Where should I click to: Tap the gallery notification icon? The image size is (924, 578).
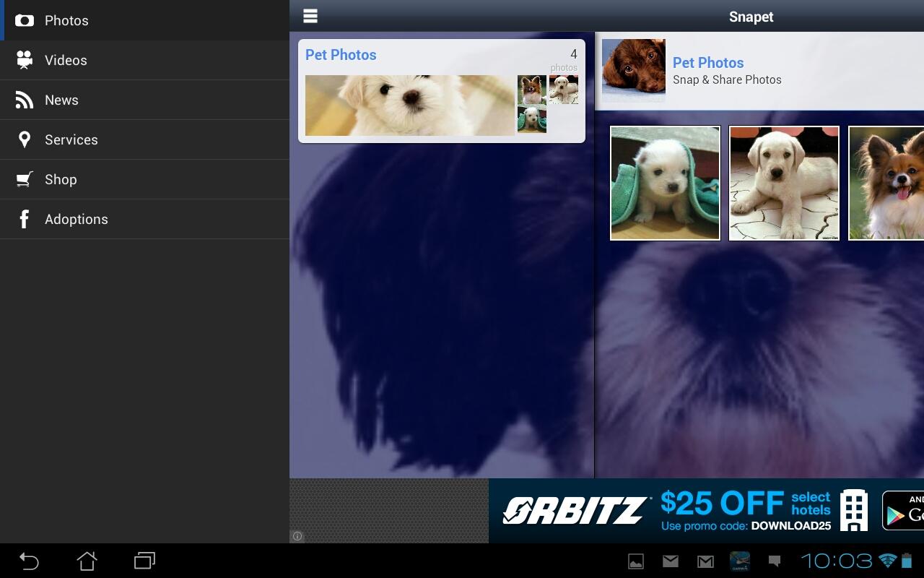pyautogui.click(x=636, y=561)
